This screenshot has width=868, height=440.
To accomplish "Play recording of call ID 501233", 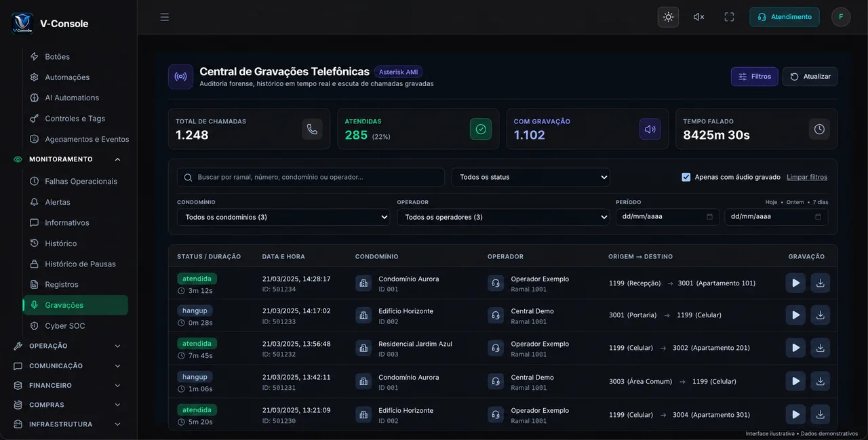I will [795, 315].
